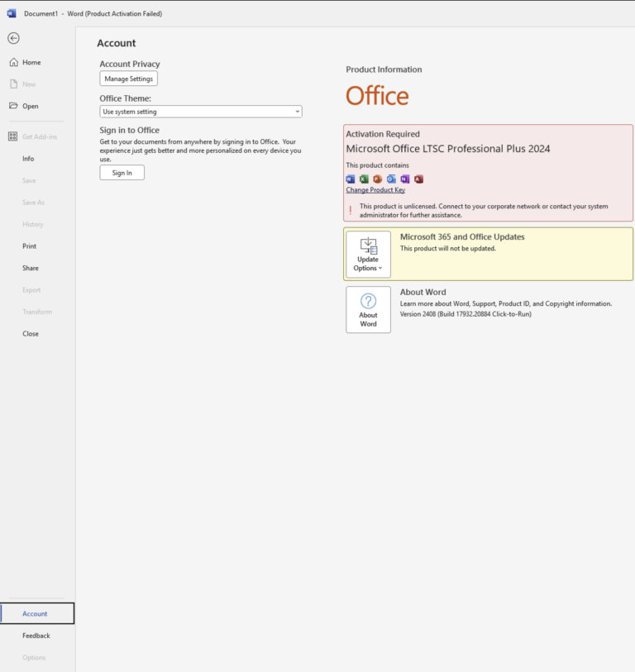The image size is (635, 672).
Task: Select the Account tab
Action: [x=37, y=613]
